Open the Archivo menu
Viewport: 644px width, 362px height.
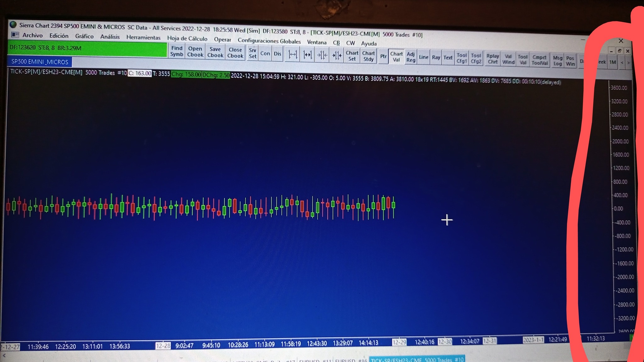32,36
